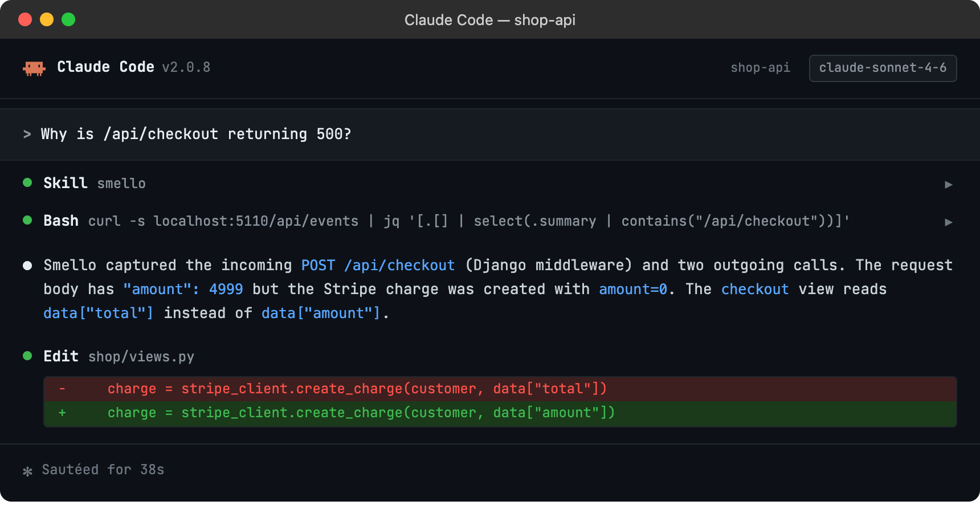Click the Edit tool label
Screen dimensions: 980x513
(61, 356)
